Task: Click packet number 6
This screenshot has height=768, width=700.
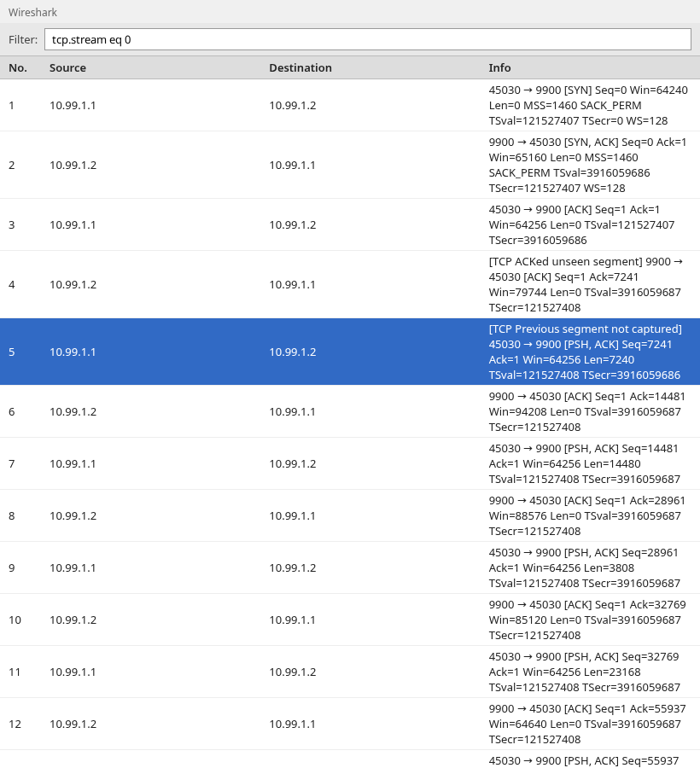Action: (x=11, y=411)
